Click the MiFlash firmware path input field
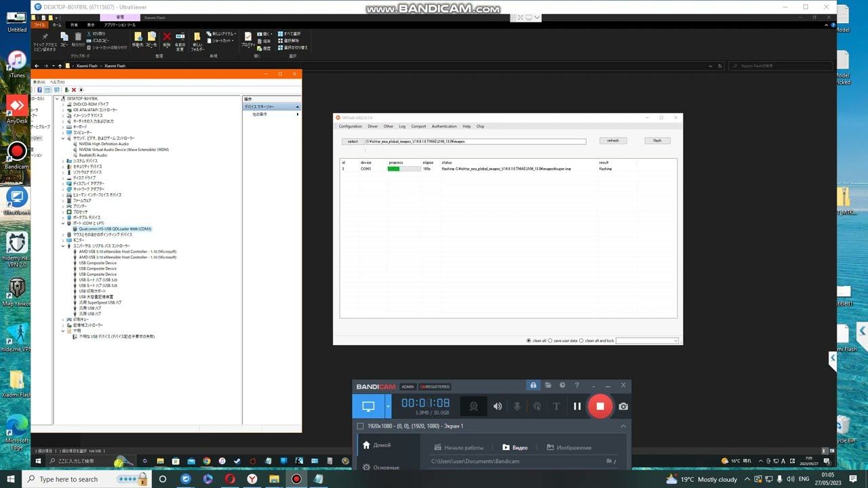Viewport: 868px width, 488px height. pyautogui.click(x=475, y=142)
